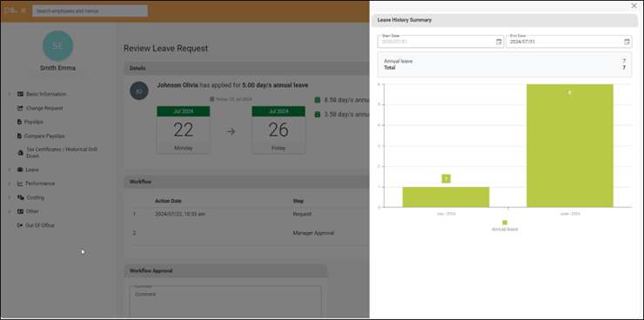This screenshot has width=644, height=320.
Task: Click the Johnson Olivia name text
Action: pos(178,85)
